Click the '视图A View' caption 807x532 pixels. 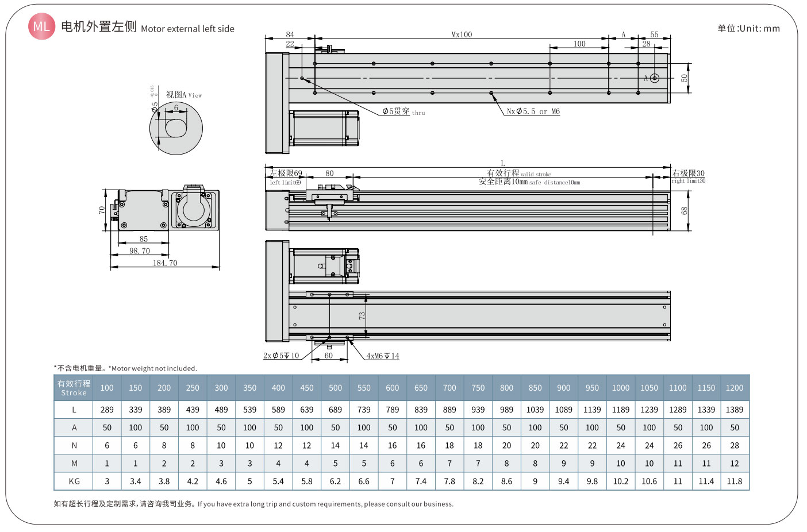[x=184, y=95]
